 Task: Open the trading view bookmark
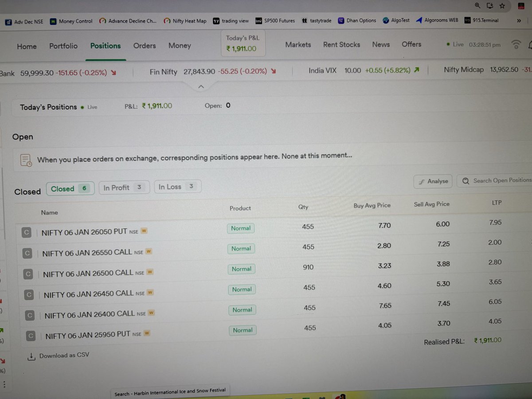[x=231, y=21]
